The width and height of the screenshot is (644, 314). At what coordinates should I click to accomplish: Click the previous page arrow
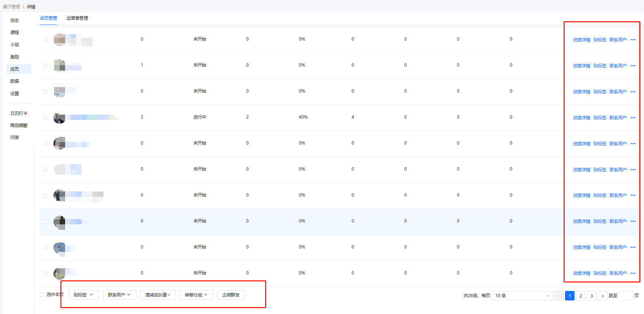point(559,296)
